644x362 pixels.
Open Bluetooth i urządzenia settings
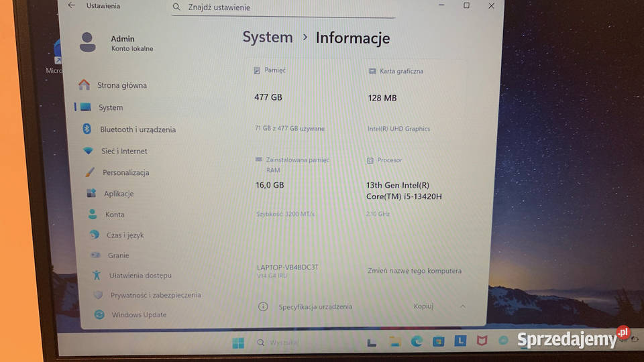138,129
